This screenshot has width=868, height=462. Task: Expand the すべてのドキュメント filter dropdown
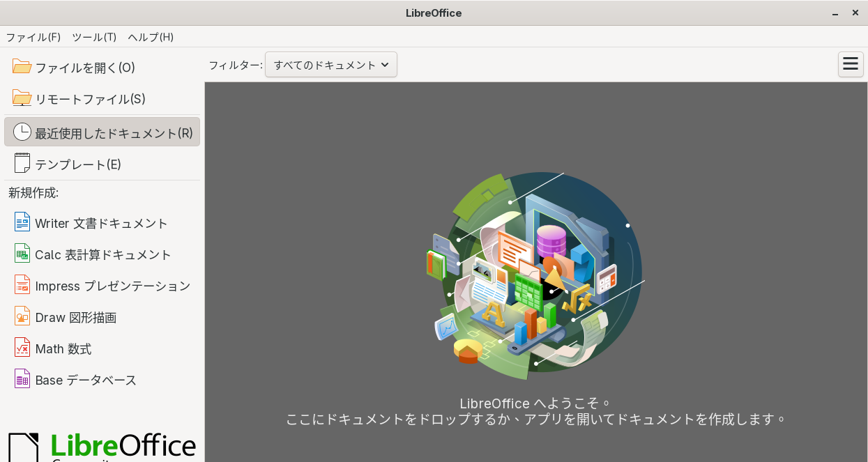pyautogui.click(x=331, y=65)
